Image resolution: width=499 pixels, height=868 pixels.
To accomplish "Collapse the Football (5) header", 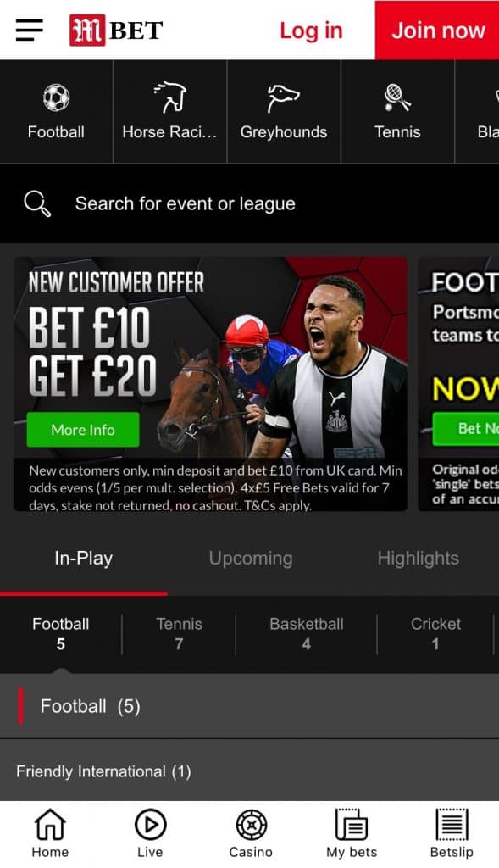I will click(249, 706).
